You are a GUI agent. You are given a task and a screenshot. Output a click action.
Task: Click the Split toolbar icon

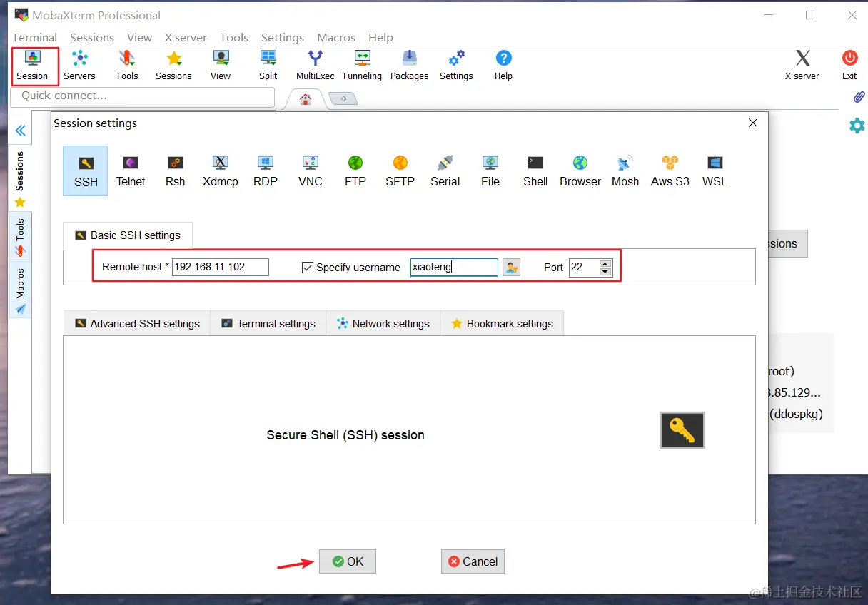click(x=268, y=66)
